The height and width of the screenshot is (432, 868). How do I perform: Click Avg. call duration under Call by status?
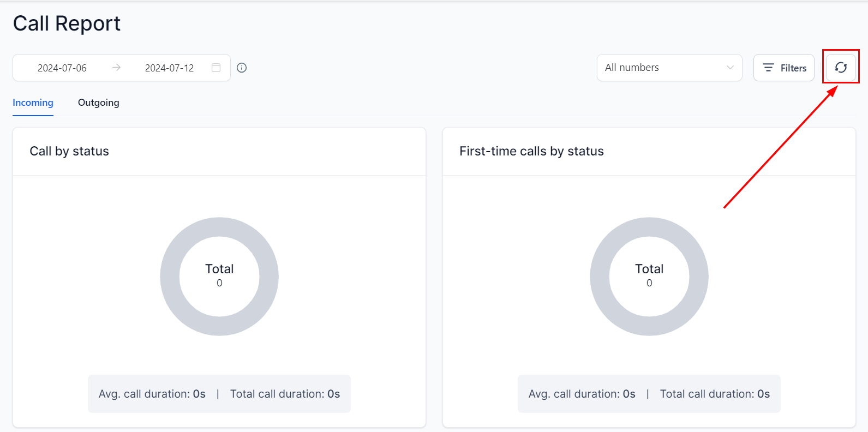152,394
